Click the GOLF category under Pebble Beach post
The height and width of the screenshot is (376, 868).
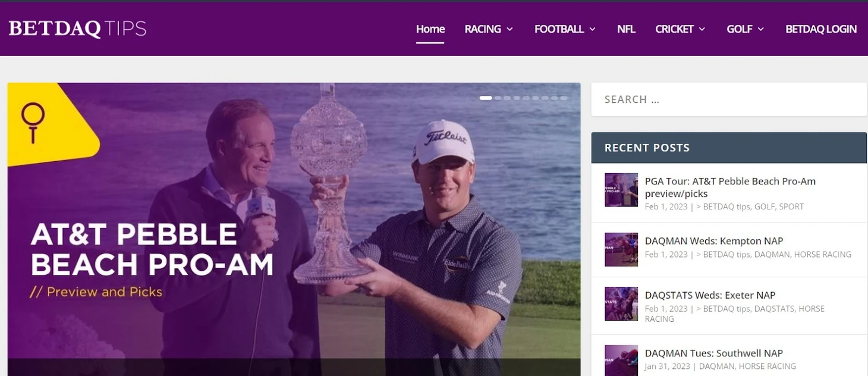point(765,206)
